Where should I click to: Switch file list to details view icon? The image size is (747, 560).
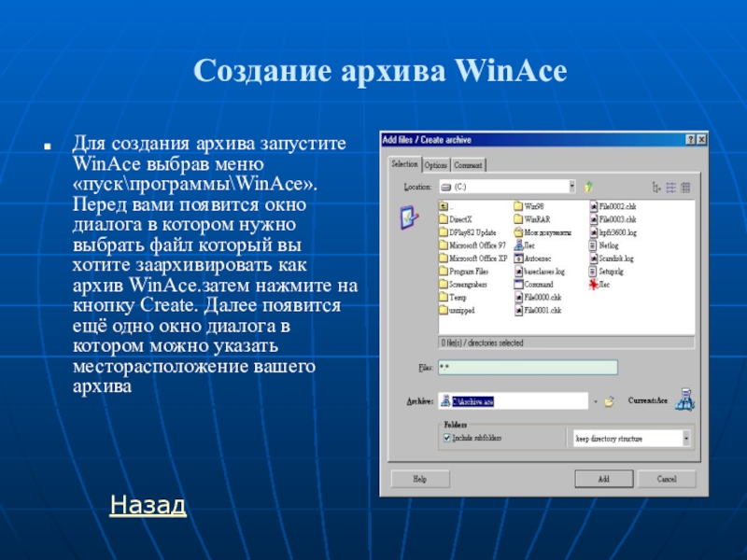point(685,188)
